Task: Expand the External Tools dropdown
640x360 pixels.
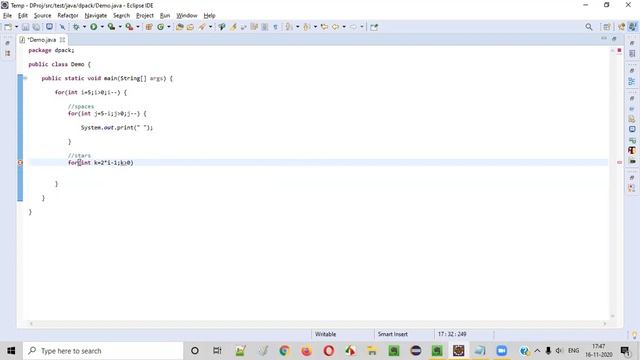Action: tap(138, 27)
